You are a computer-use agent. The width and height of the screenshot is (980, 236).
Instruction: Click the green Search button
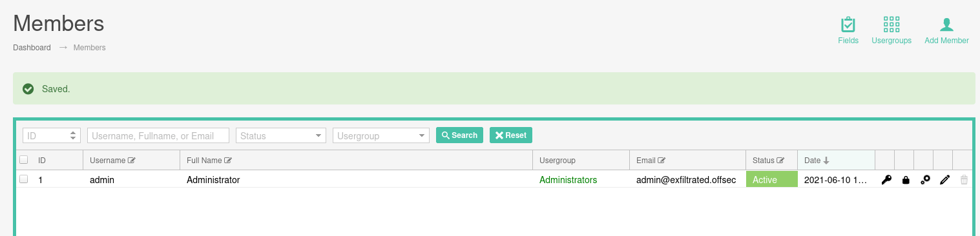click(x=459, y=135)
